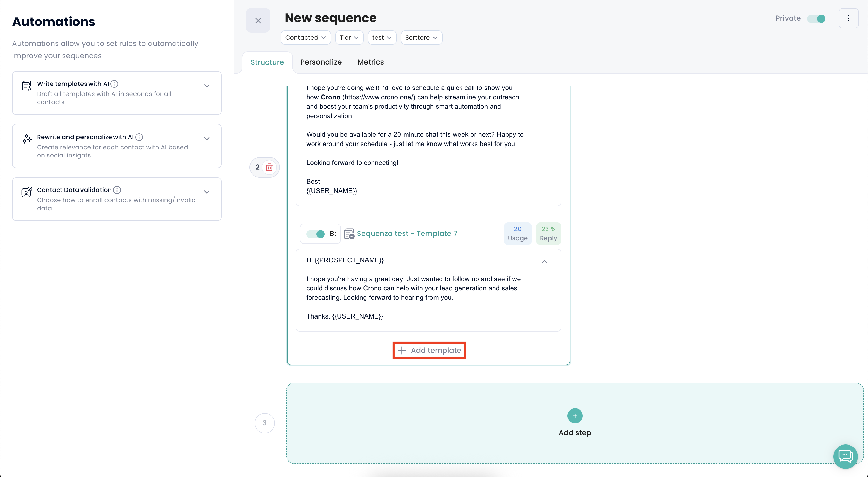Screen dimensions: 868x477
Task: Click the green plus Add step icon
Action: pos(575,416)
